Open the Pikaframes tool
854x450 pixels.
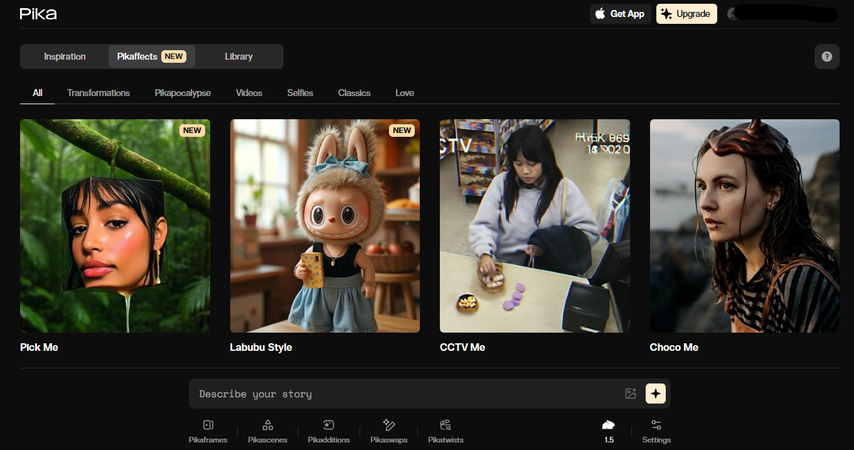pyautogui.click(x=208, y=431)
